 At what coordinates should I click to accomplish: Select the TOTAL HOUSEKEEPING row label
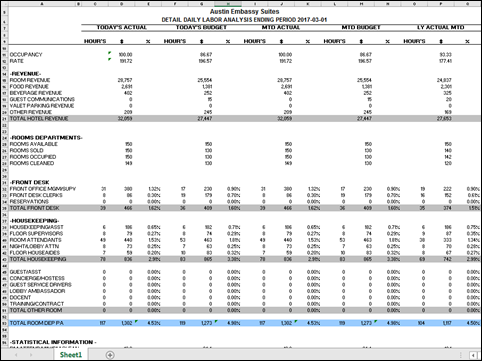click(38, 259)
